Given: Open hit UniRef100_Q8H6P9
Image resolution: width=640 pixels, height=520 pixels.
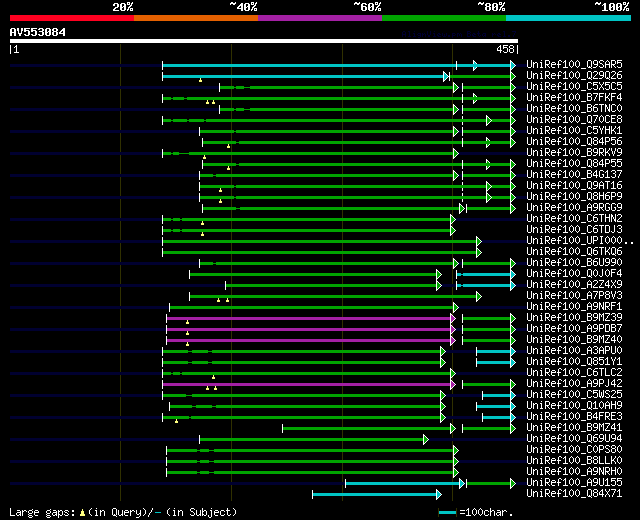Looking at the screenshot, I should pyautogui.click(x=574, y=197).
